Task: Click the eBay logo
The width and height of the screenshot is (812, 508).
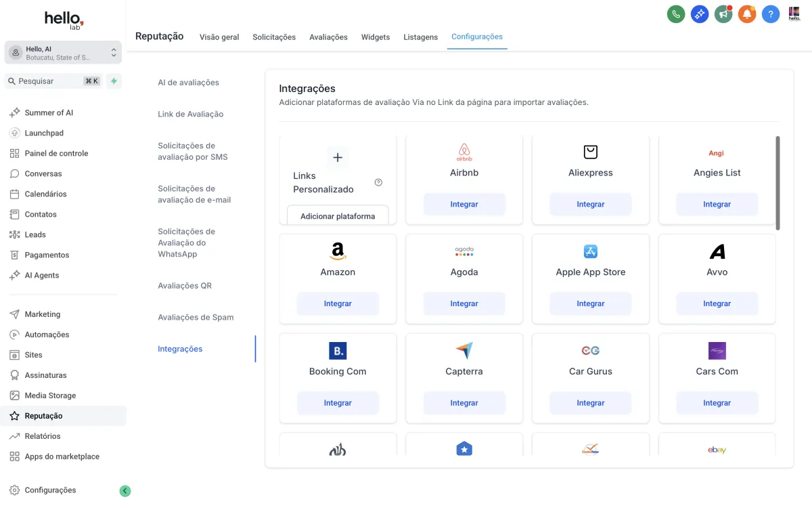Action: coord(717,450)
